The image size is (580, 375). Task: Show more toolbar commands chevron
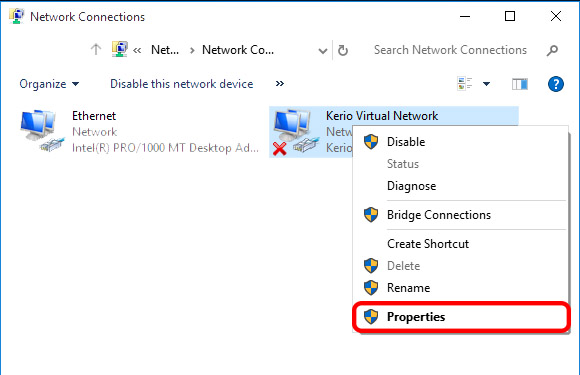pyautogui.click(x=280, y=84)
